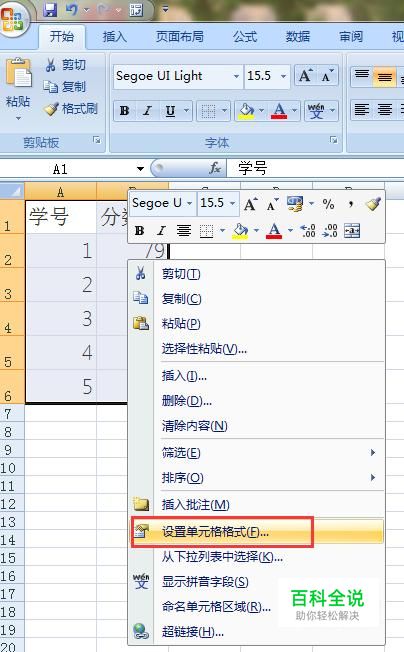Undo the last action in quick access toolbar
The image size is (404, 652).
click(71, 9)
